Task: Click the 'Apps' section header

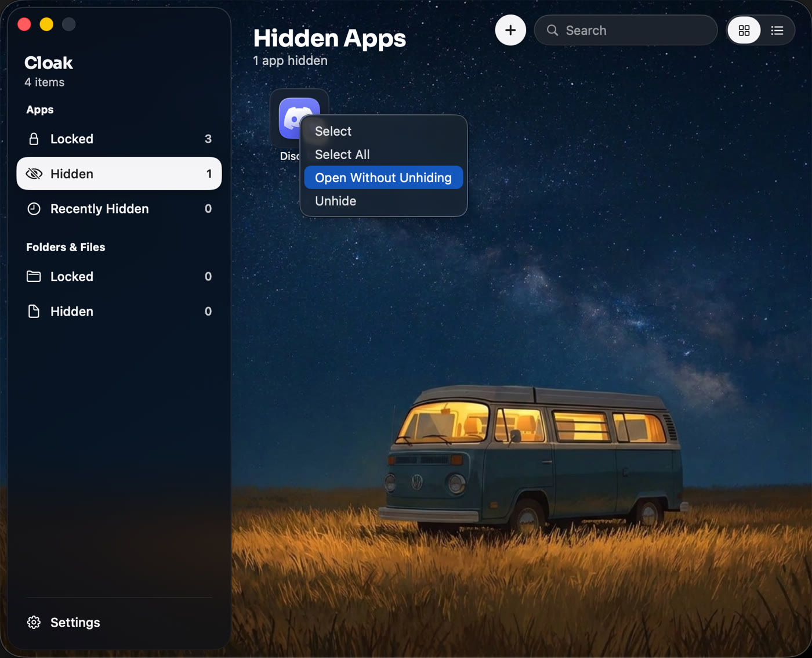Action: coord(40,110)
